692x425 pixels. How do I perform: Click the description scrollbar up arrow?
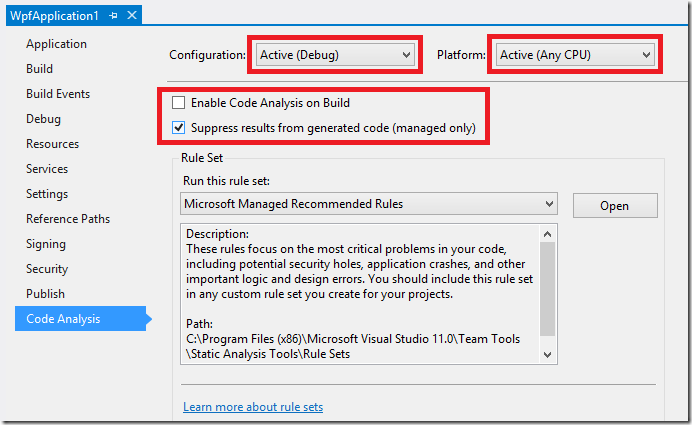click(548, 234)
